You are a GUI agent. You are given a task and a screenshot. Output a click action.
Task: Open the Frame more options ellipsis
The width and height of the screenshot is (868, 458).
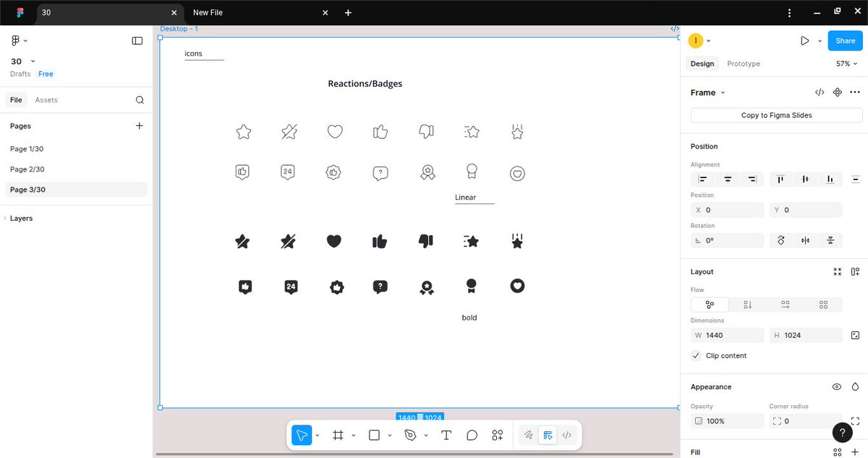(855, 93)
